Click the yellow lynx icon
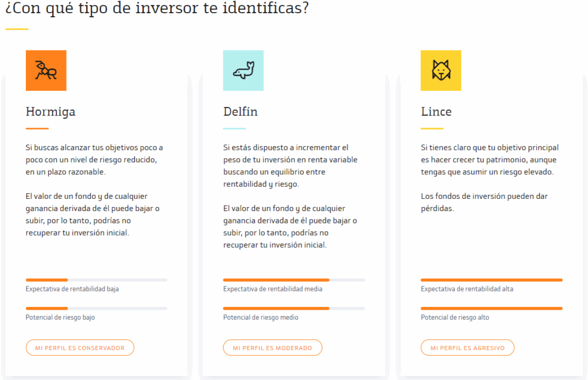This screenshot has height=380, width=588. tap(441, 71)
